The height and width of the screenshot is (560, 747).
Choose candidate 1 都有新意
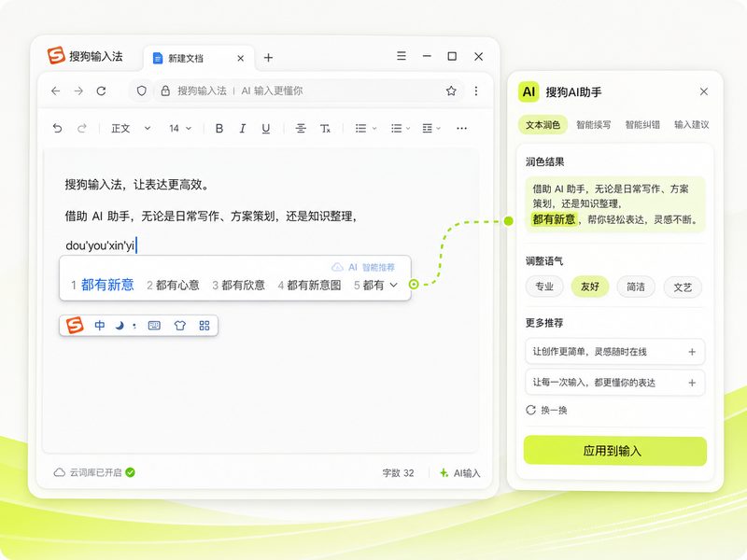(x=102, y=285)
